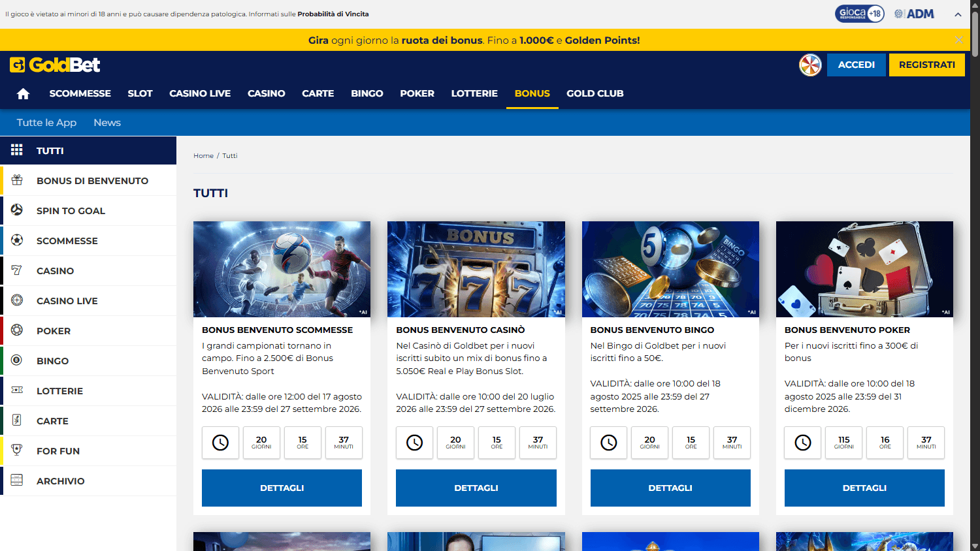Click the soccer players Scommesse bonus image

click(x=282, y=269)
